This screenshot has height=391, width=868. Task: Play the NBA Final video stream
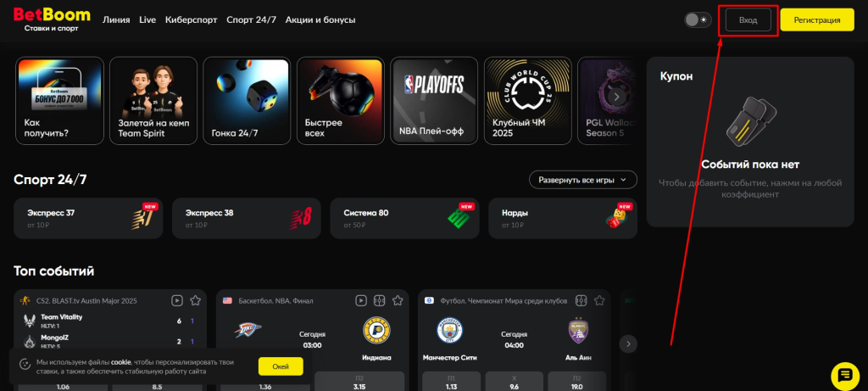coord(361,301)
